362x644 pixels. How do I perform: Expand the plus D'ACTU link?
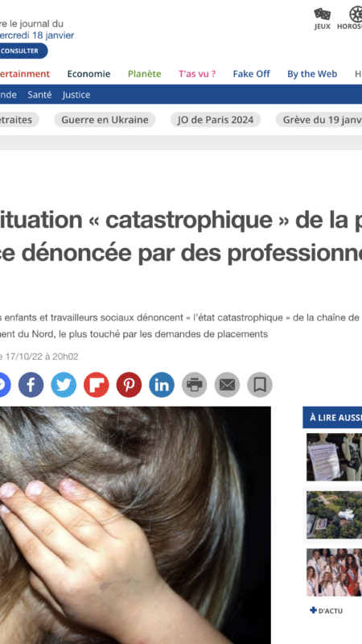pyautogui.click(x=327, y=611)
